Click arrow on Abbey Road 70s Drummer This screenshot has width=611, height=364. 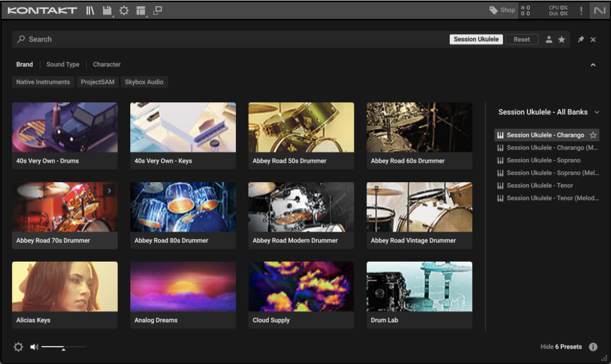109,190
